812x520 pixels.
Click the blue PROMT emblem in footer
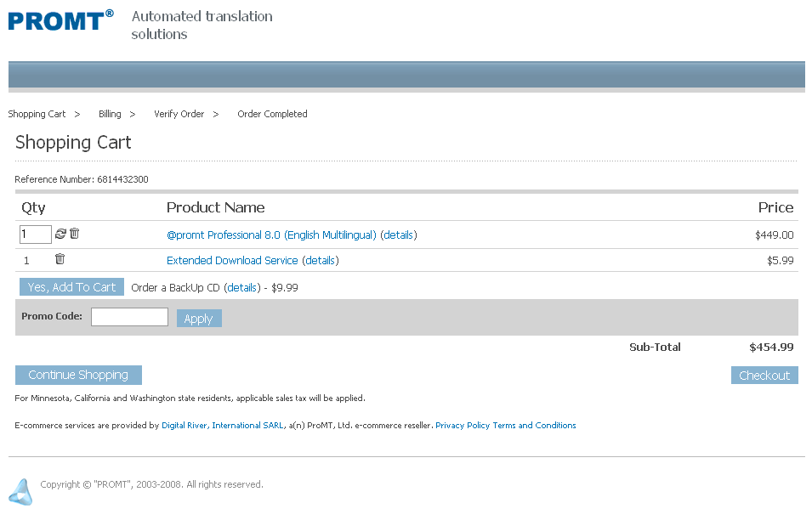21,492
